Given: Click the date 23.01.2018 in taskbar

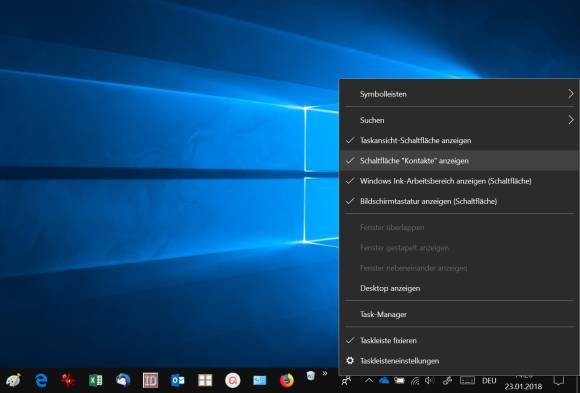Looking at the screenshot, I should pos(523,387).
